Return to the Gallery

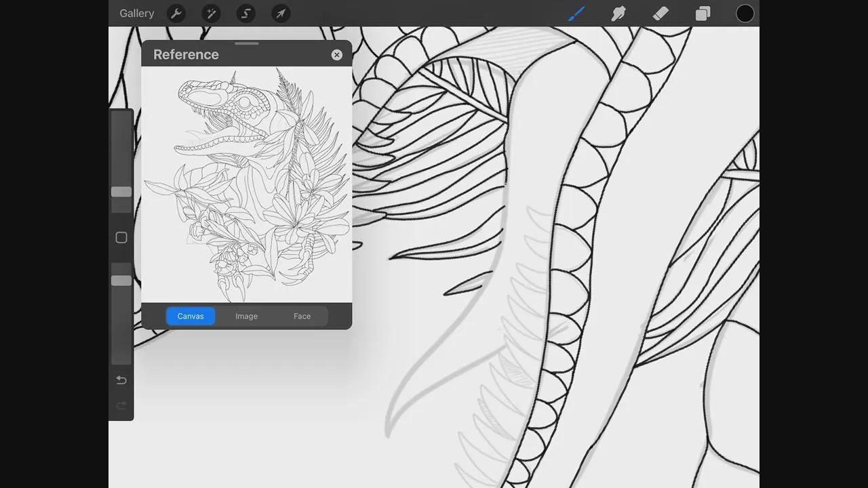[x=136, y=14]
